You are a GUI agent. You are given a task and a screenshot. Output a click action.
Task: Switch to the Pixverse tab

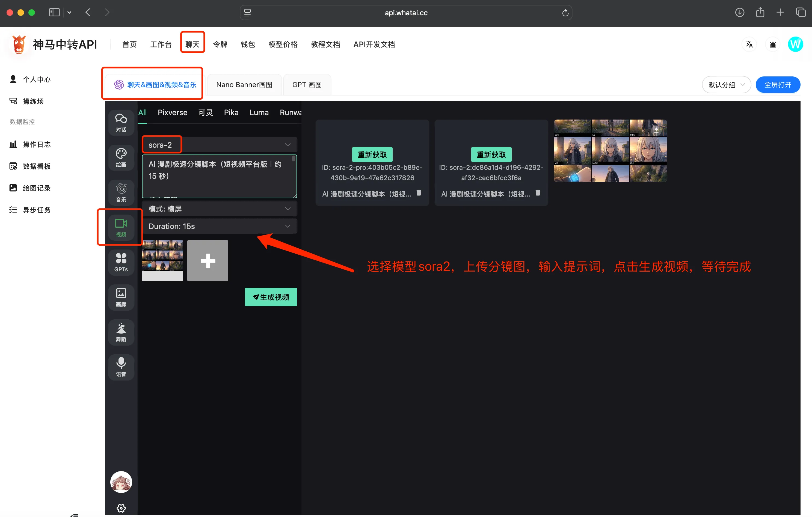tap(172, 112)
